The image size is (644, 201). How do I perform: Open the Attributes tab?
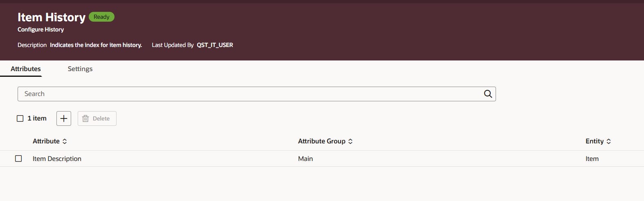[26, 69]
